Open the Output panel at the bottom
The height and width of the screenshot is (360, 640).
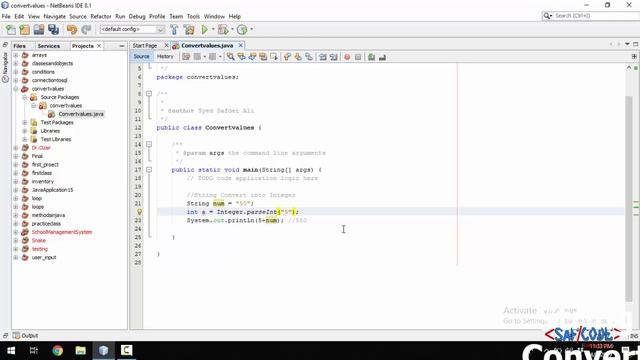(25, 336)
